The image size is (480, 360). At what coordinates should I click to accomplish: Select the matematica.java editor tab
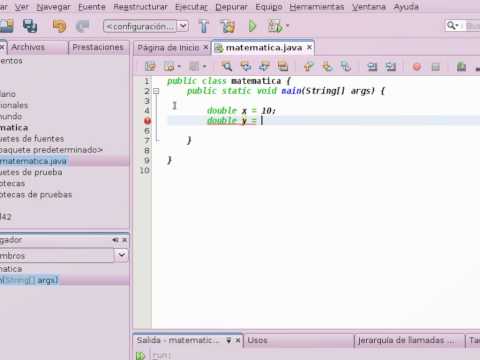[264, 48]
